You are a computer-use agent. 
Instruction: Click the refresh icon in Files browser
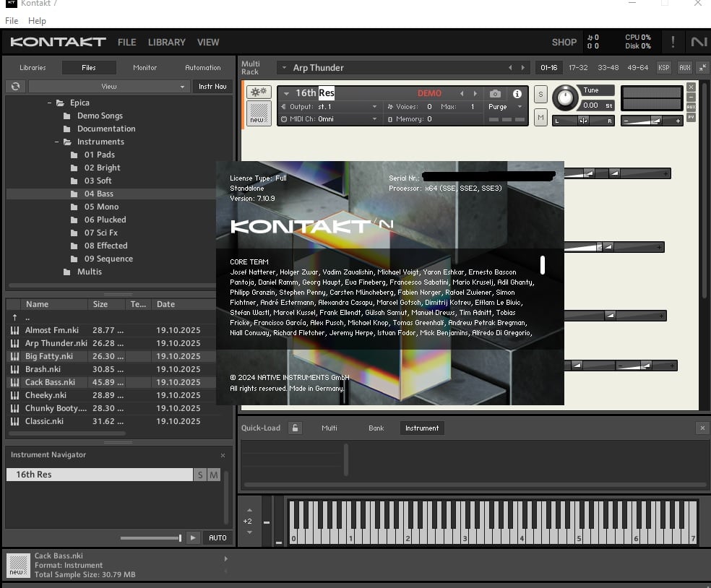[x=15, y=86]
